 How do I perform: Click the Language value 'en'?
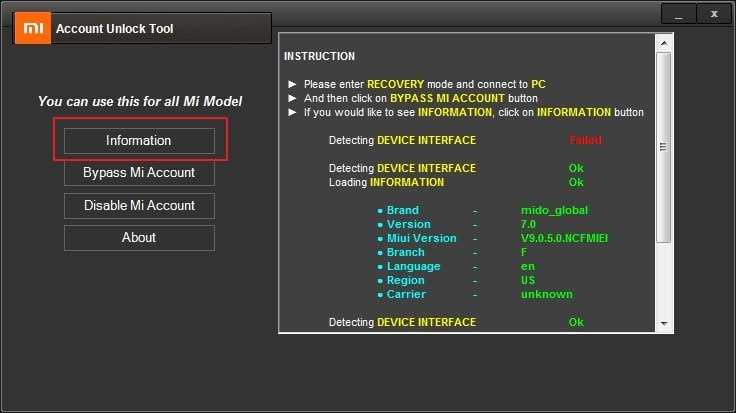[x=528, y=267]
